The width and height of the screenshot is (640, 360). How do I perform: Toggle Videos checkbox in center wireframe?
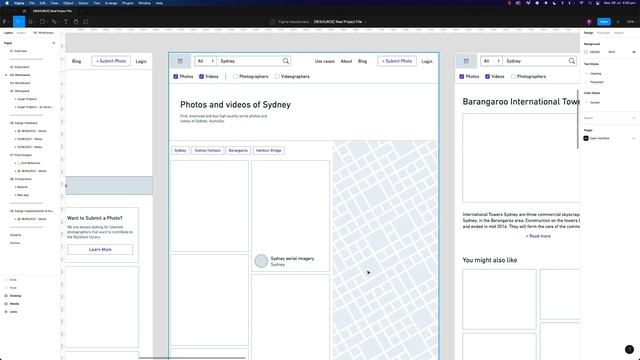201,76
